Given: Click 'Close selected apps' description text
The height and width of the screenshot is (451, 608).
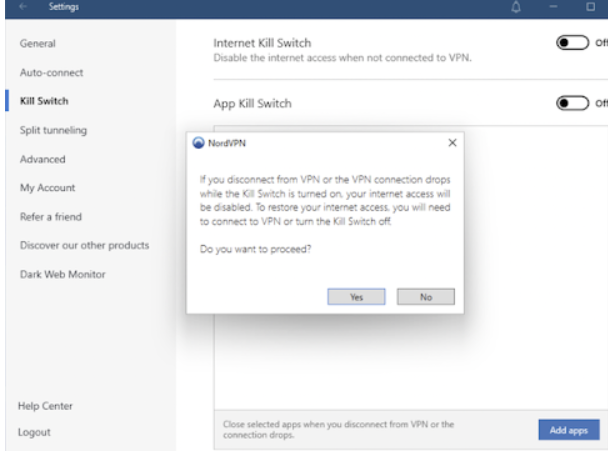Looking at the screenshot, I should click(338, 430).
